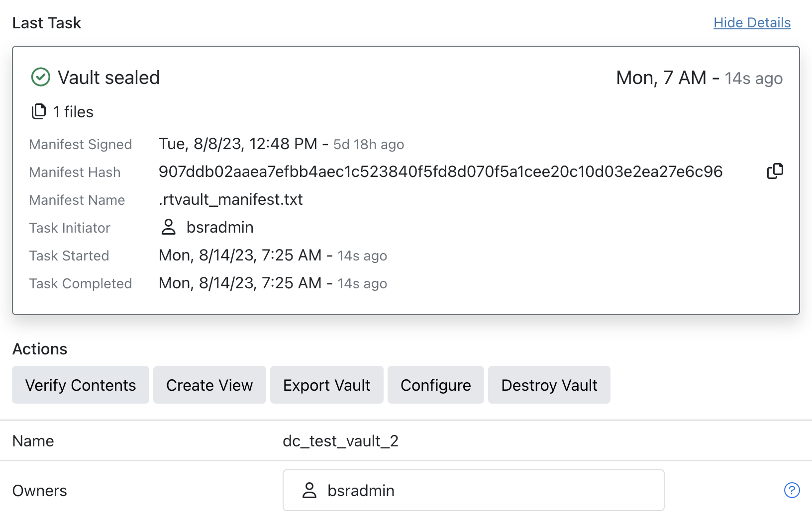Image resolution: width=812 pixels, height=513 pixels.
Task: Open the Create View action
Action: click(x=209, y=385)
